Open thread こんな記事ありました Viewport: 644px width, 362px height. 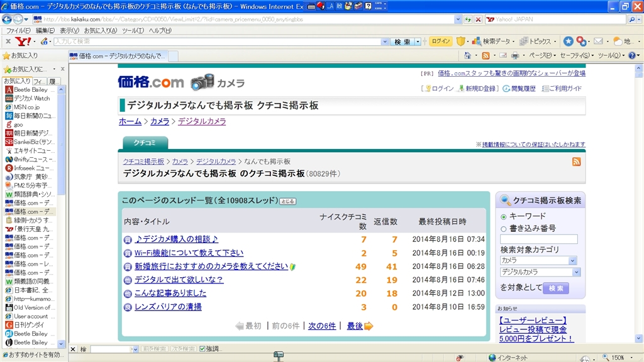coord(170,293)
